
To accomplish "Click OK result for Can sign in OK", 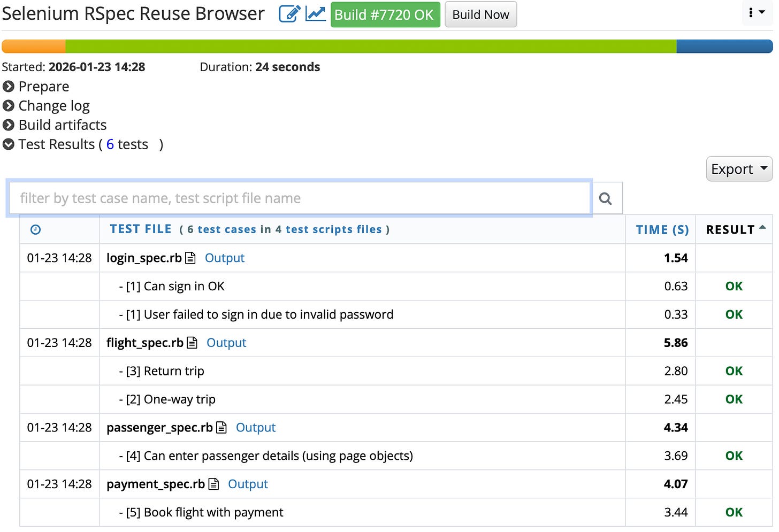I will (734, 287).
